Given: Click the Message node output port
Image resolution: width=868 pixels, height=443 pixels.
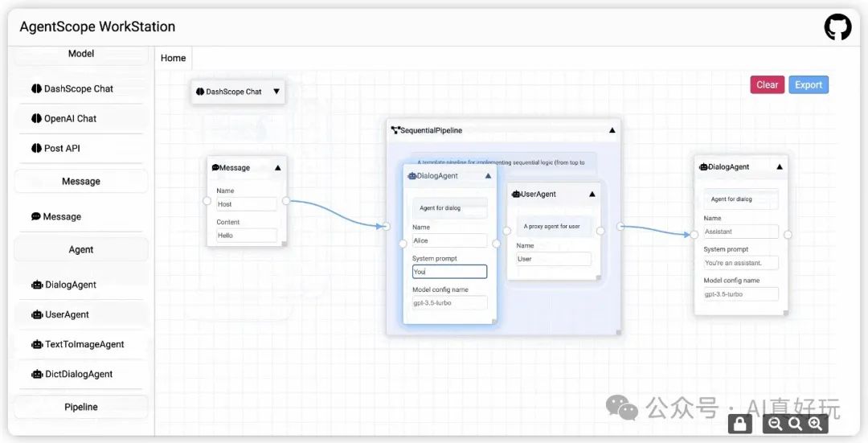Looking at the screenshot, I should click(x=285, y=200).
